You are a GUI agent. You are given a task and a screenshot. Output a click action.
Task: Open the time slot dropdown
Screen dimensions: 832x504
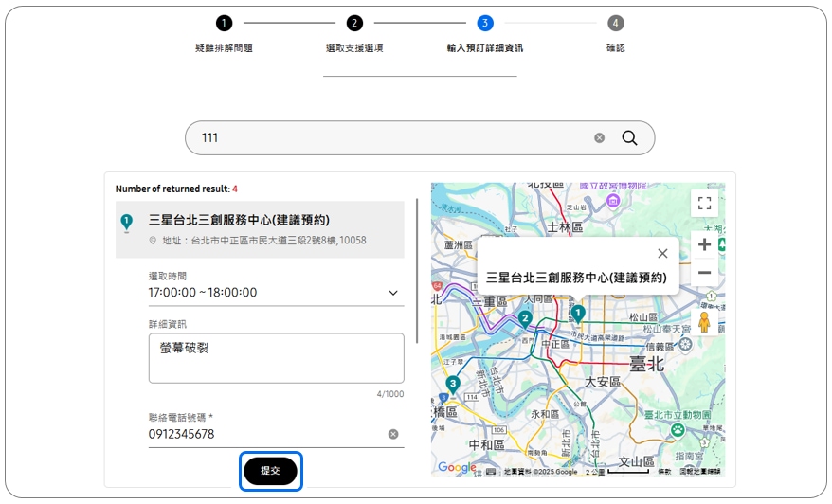point(276,293)
